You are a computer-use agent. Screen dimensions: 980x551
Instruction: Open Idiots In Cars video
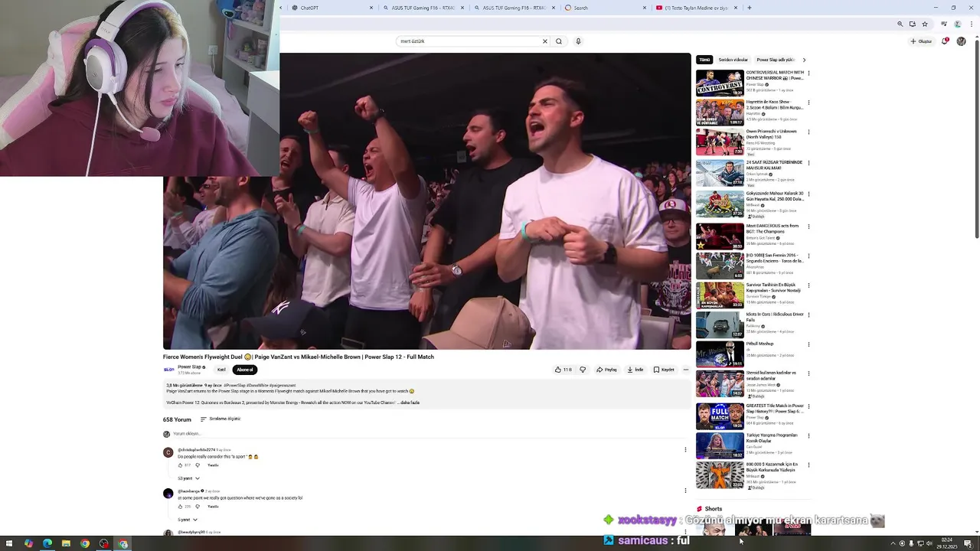(x=720, y=324)
